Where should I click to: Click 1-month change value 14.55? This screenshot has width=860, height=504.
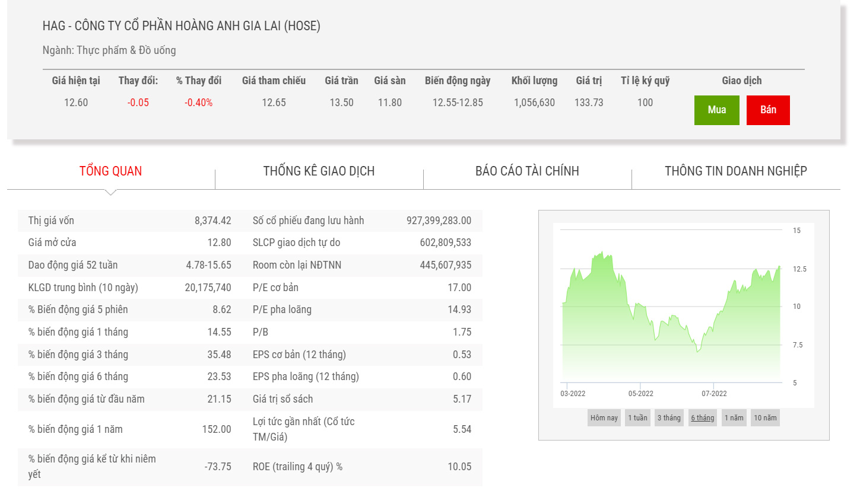tap(219, 332)
